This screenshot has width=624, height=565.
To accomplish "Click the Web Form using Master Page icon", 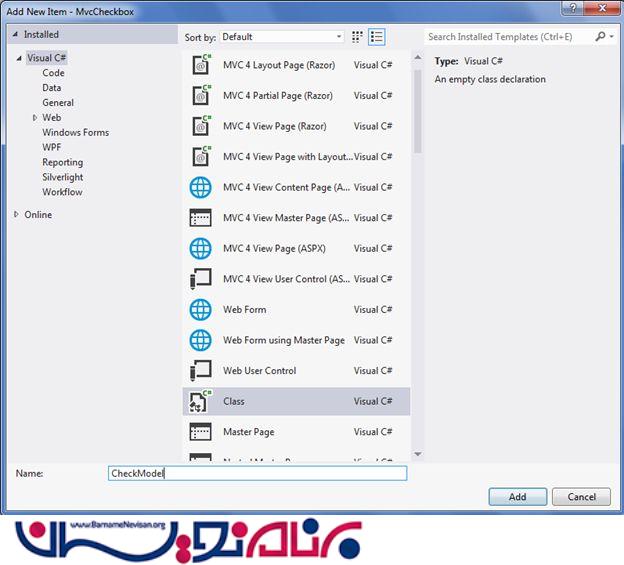I will tap(201, 340).
